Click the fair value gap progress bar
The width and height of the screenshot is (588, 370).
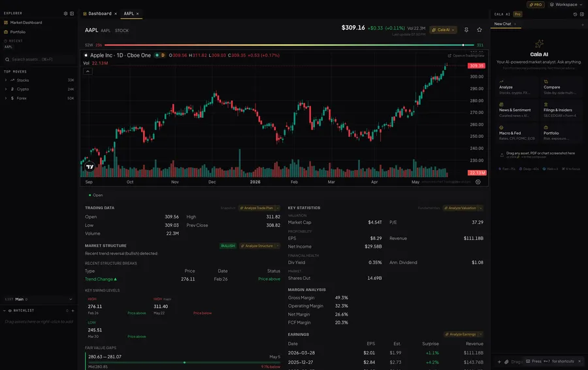(x=184, y=363)
